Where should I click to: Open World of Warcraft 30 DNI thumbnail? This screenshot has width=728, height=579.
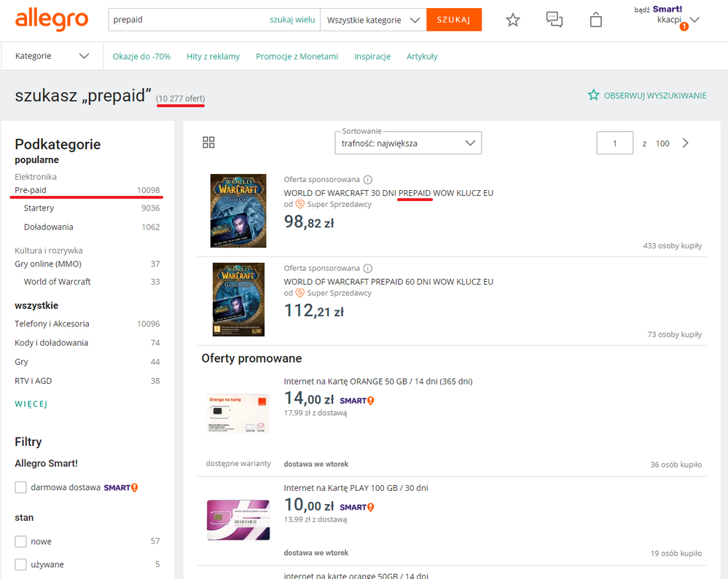click(238, 210)
